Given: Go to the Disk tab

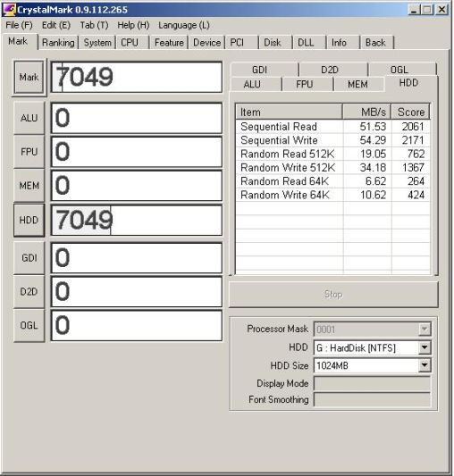Looking at the screenshot, I should (x=275, y=43).
